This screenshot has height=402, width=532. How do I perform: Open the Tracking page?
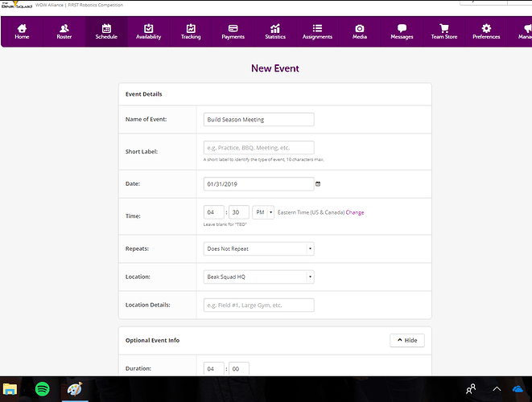click(x=191, y=31)
